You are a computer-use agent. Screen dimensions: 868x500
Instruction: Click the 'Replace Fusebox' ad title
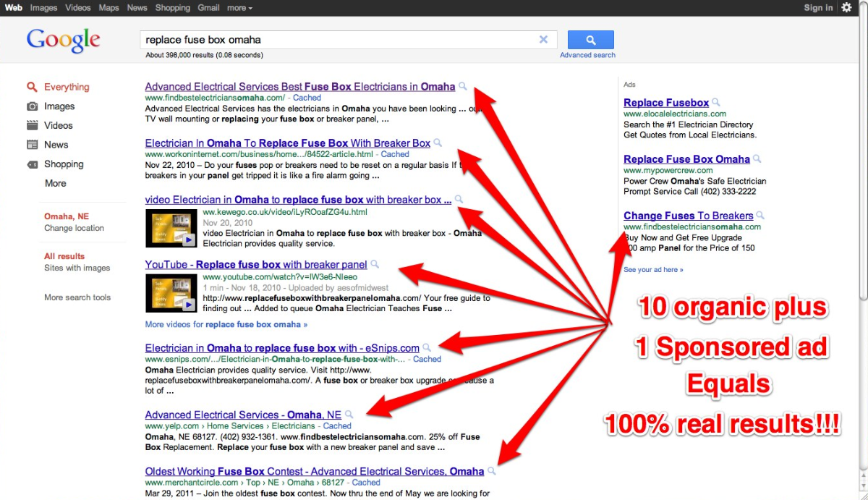click(x=666, y=103)
